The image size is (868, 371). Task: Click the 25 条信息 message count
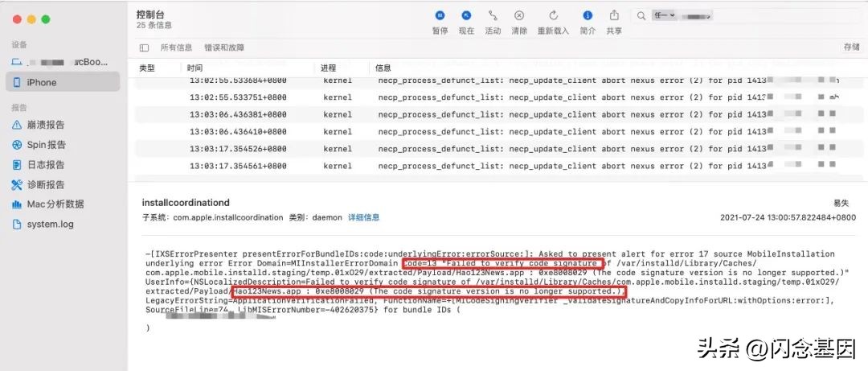(154, 25)
